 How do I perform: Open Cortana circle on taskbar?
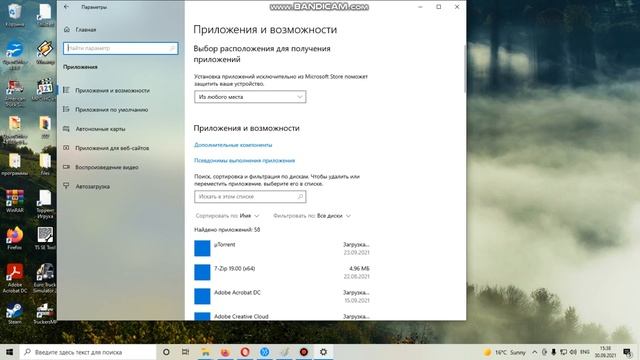pyautogui.click(x=166, y=352)
